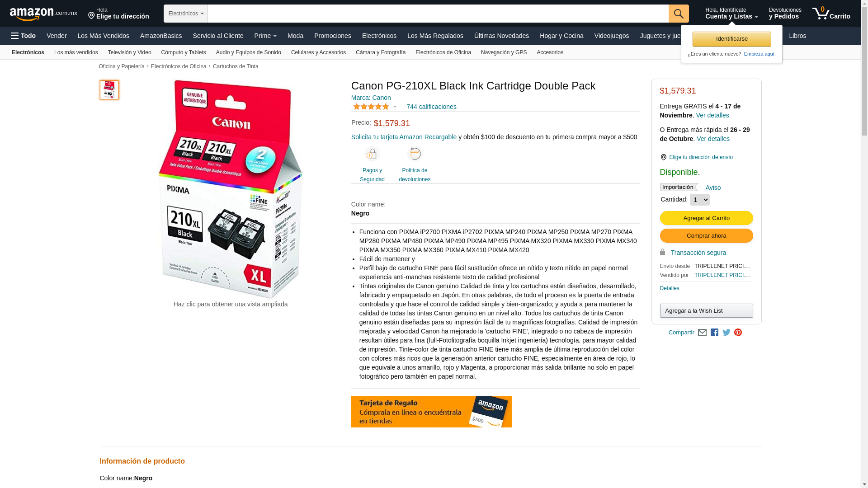Share product via email icon

[702, 333]
